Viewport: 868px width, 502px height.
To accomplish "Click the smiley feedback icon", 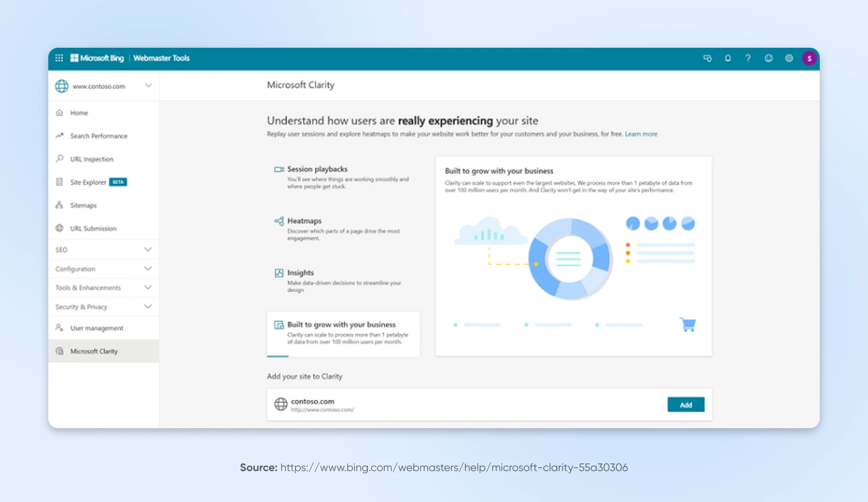I will (769, 58).
